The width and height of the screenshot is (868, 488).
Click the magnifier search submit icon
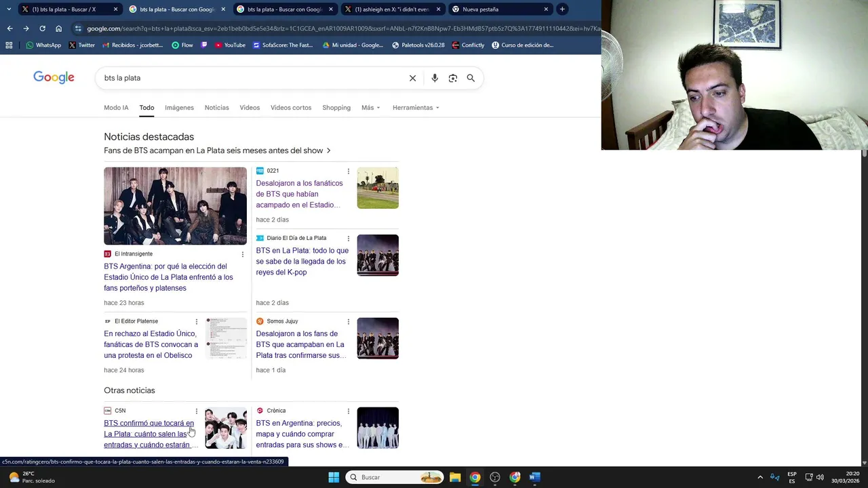point(471,78)
